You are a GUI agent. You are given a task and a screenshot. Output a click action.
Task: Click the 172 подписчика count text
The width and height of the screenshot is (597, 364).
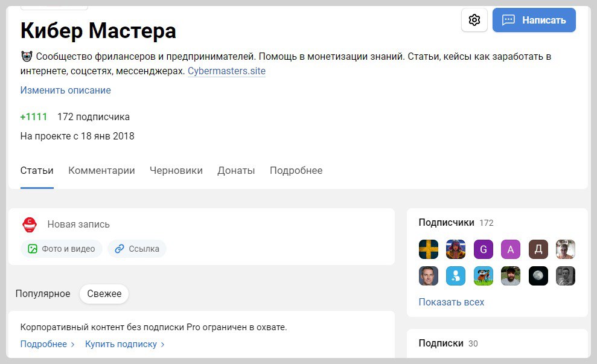tap(94, 117)
